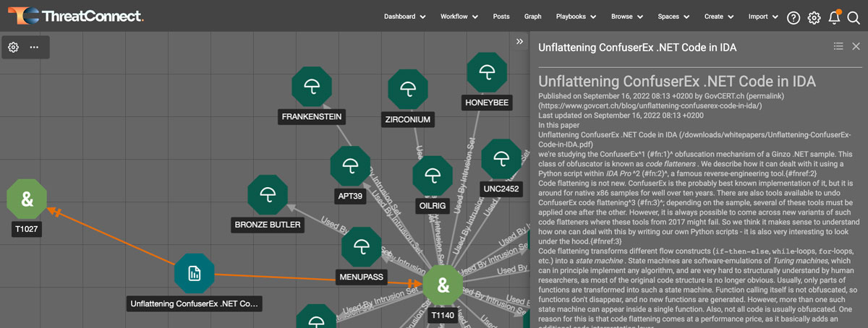Open the help question mark icon

793,18
